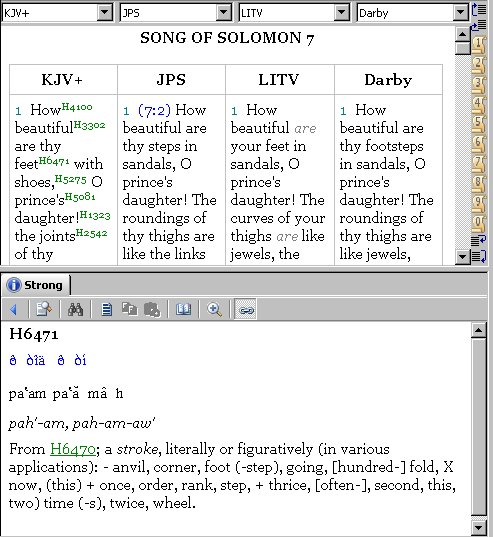Jump to bookmark scroll number 5
Screen dimensions: 493x537
(479, 124)
